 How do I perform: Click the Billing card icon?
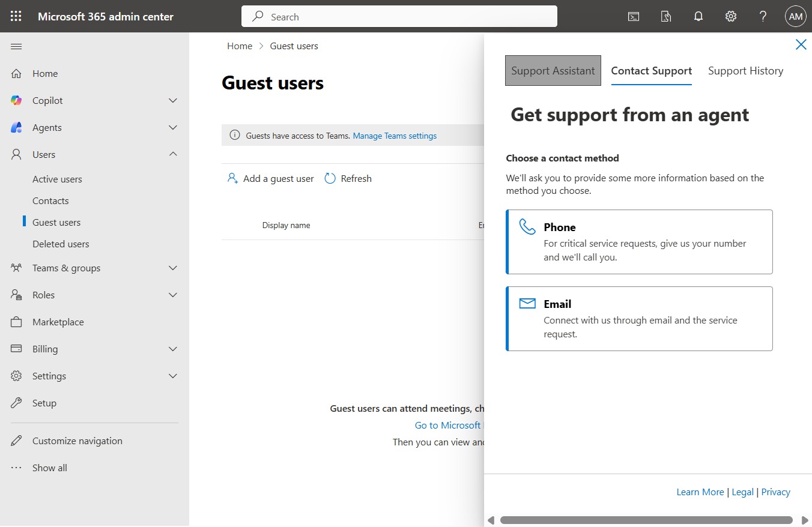tap(16, 349)
